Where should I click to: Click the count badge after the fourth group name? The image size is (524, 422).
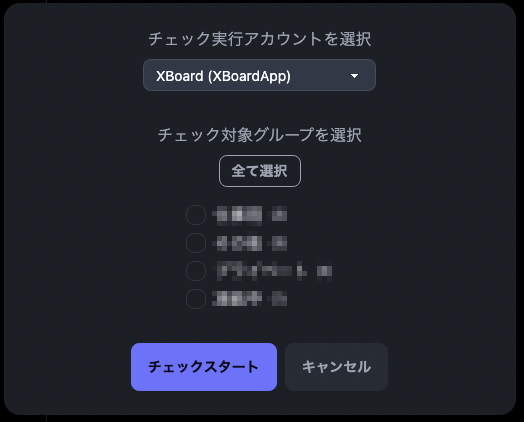click(x=279, y=298)
